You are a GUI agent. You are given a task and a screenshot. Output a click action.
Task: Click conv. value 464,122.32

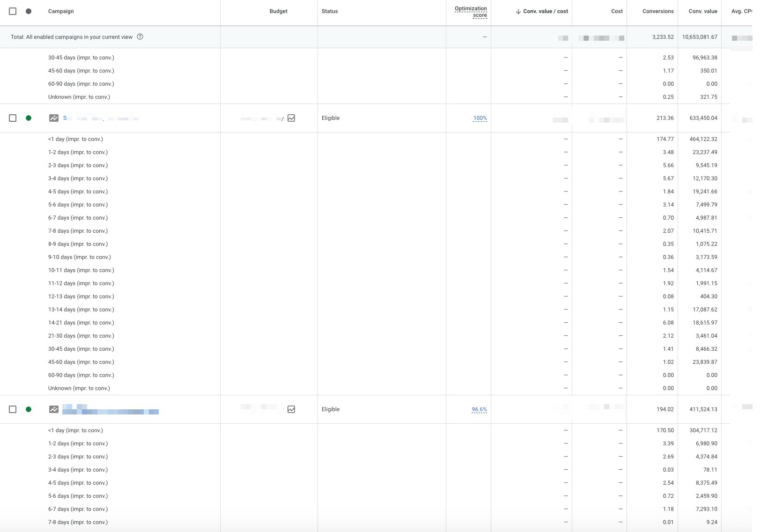[x=703, y=139]
